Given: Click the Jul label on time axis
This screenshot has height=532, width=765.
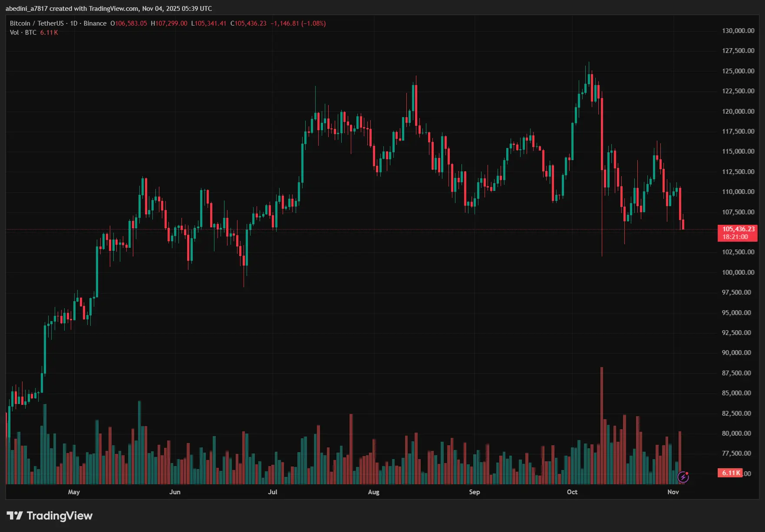Looking at the screenshot, I should coord(272,492).
